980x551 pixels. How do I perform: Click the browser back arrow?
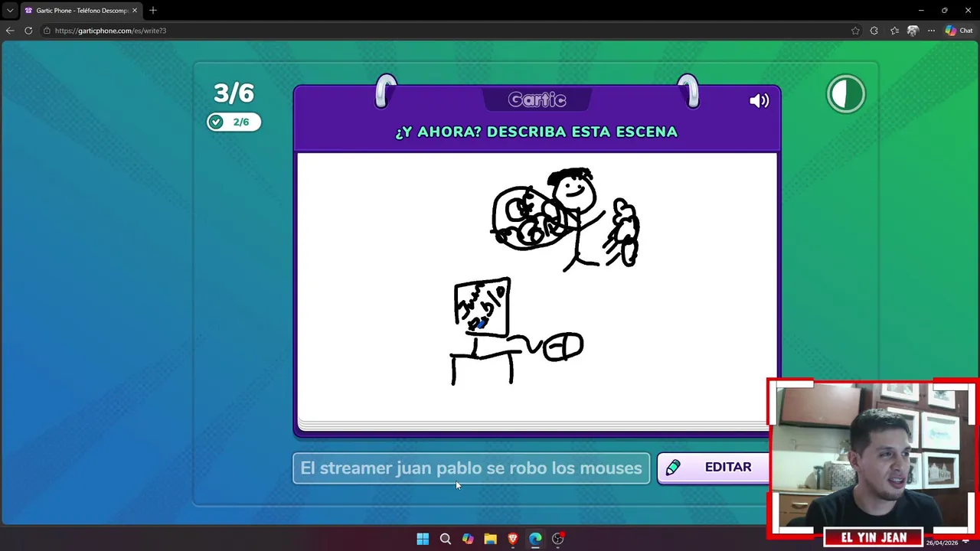[10, 31]
